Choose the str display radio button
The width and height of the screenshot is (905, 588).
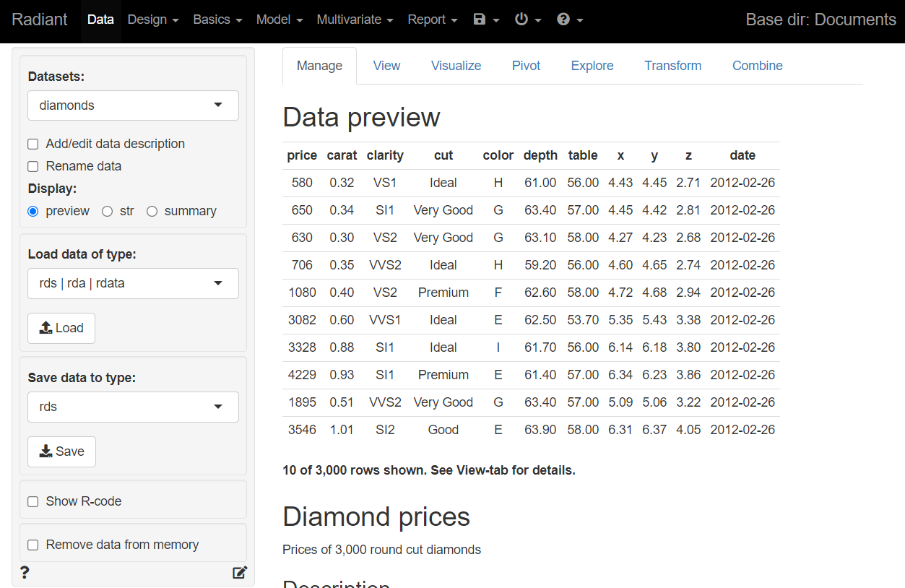click(108, 212)
